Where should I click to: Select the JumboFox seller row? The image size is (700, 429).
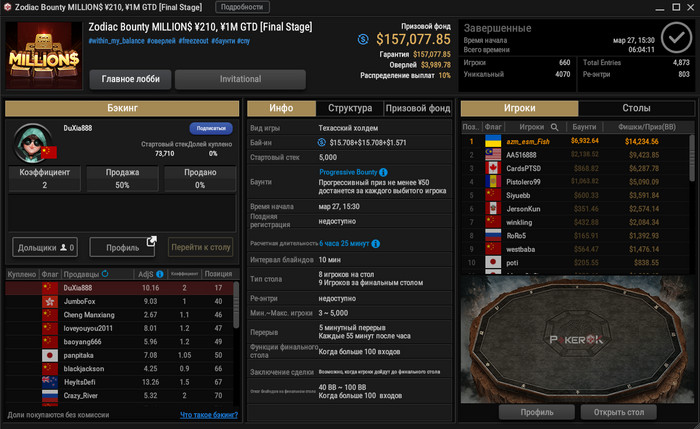coord(119,301)
